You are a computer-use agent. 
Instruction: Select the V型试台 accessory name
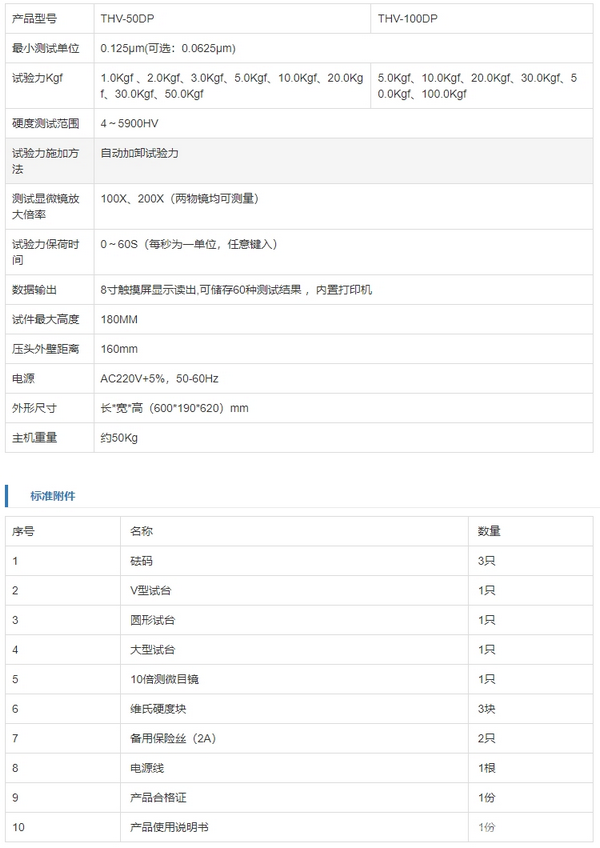(150, 591)
